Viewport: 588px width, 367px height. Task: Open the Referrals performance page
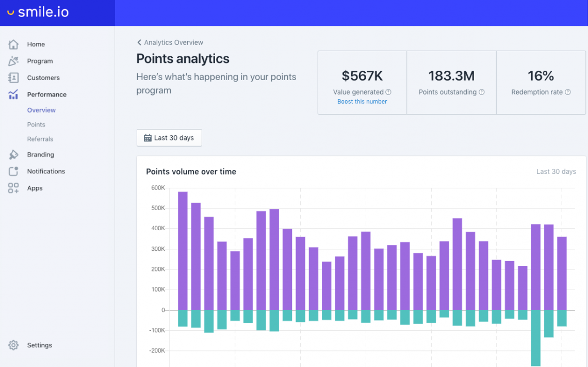point(40,139)
